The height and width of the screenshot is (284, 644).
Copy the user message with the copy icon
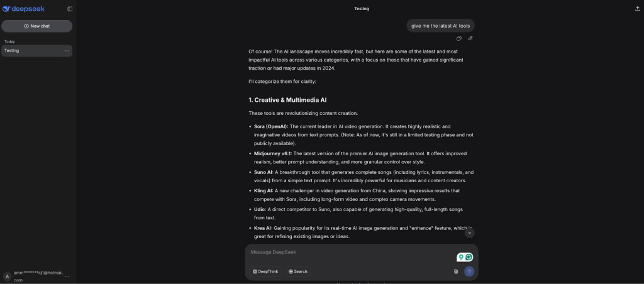[459, 38]
